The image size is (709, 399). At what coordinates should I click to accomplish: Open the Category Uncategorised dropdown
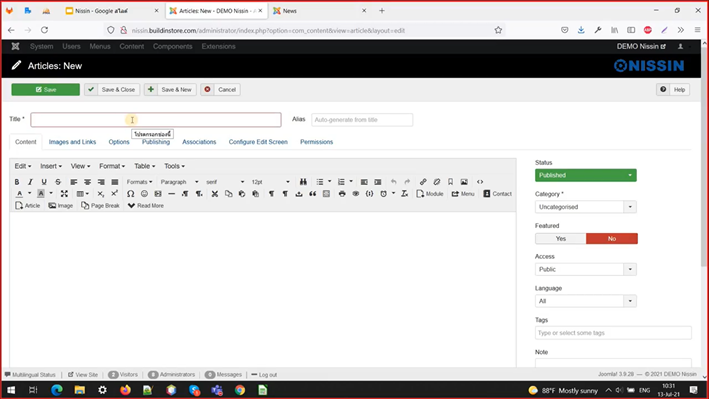(x=586, y=207)
